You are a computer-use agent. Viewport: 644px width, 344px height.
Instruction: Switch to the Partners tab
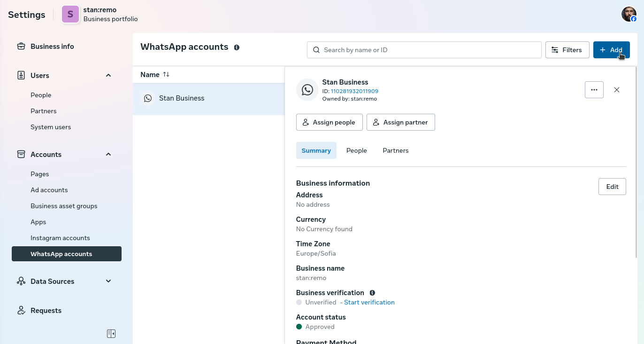[x=395, y=150]
